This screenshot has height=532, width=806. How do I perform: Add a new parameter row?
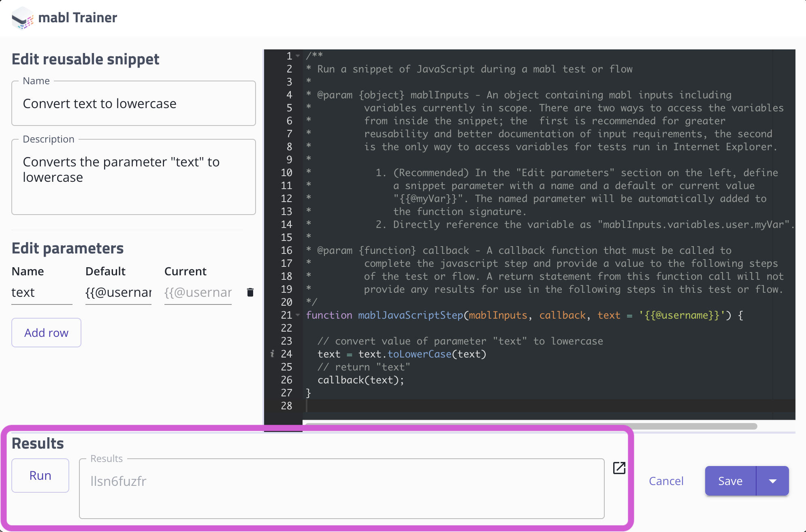tap(46, 333)
